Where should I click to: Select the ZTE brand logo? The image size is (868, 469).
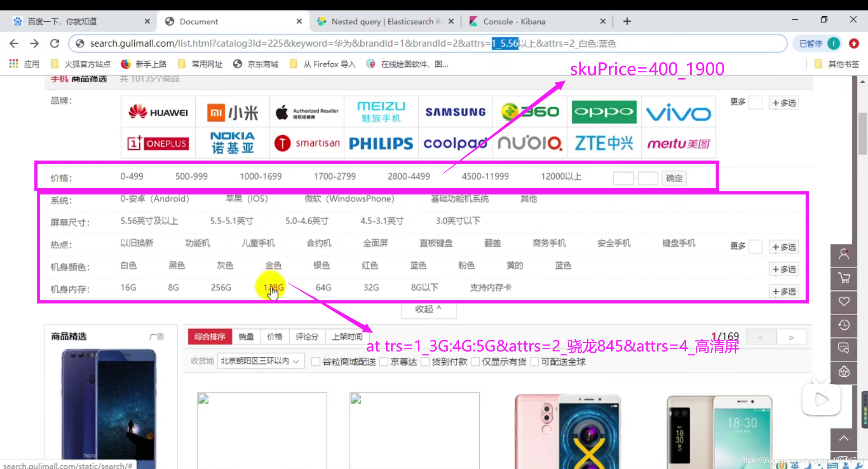point(604,143)
